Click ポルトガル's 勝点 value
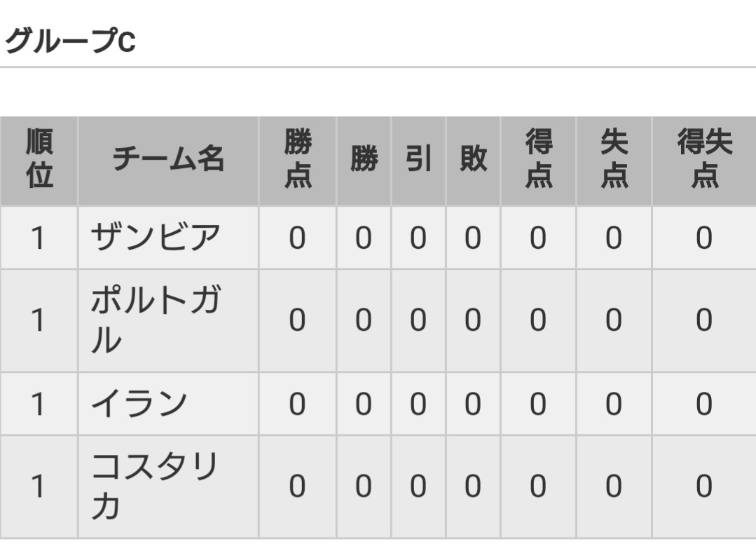This screenshot has width=756, height=544. point(298,320)
